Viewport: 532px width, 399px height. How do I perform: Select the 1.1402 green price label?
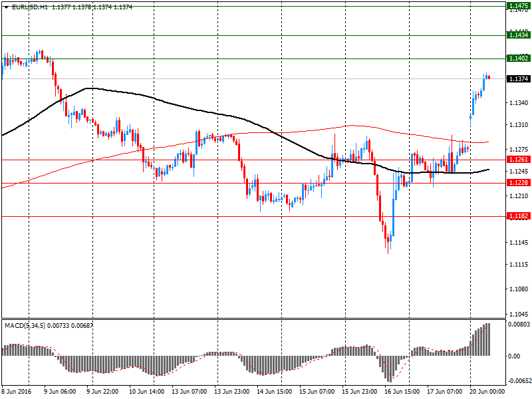[519, 59]
